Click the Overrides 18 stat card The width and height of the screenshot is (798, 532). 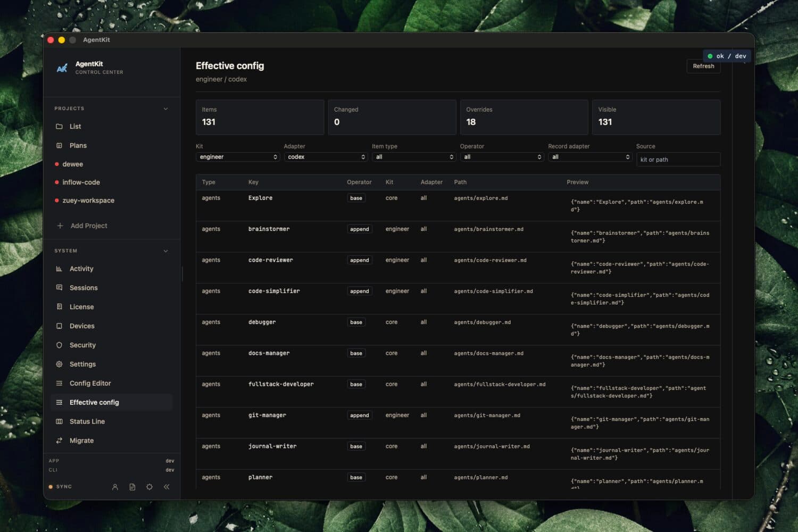click(x=524, y=117)
